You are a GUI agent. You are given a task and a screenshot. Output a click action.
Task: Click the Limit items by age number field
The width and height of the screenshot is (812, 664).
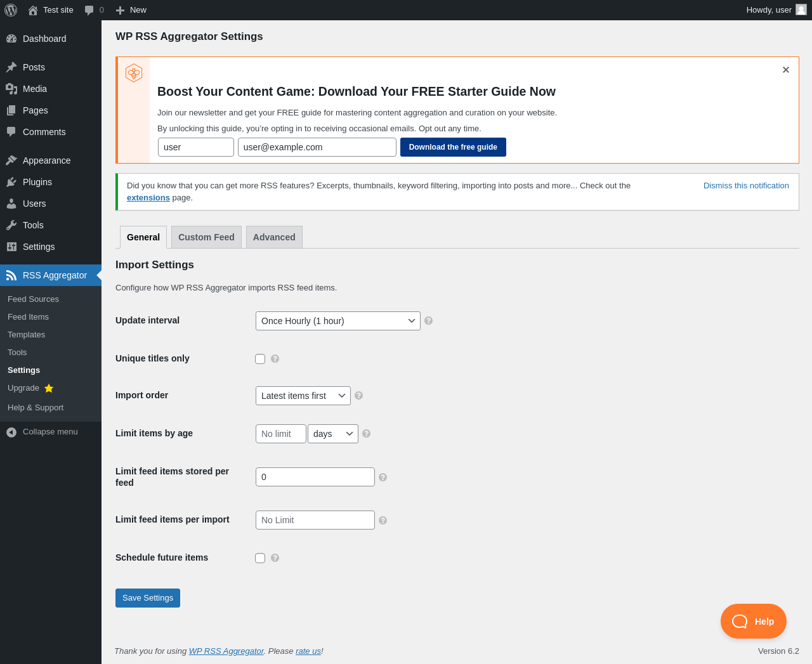281,434
